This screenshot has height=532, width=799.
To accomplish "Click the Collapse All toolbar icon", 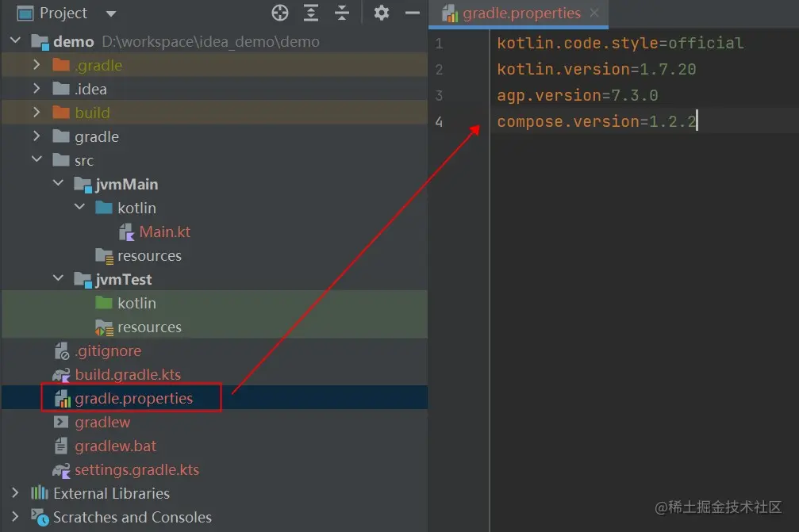I will click(342, 13).
